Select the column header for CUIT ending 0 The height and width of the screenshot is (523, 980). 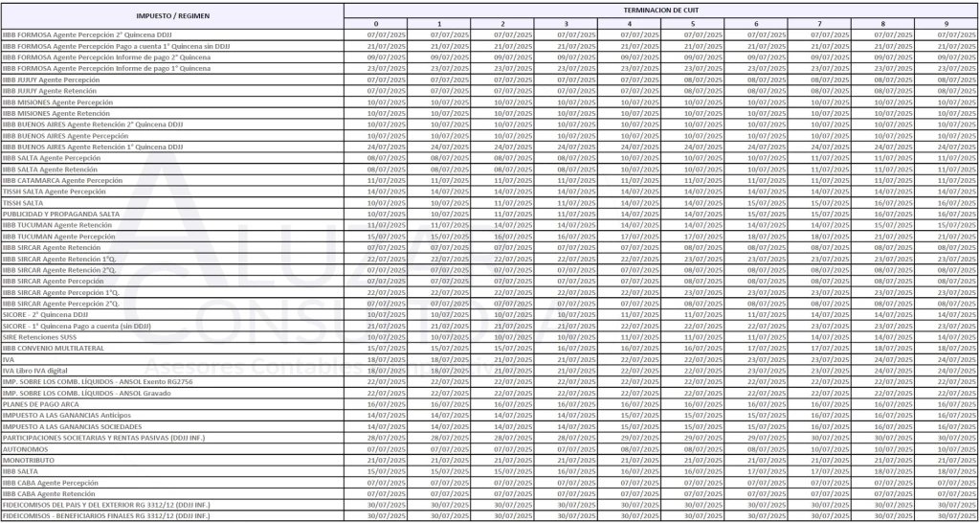coord(375,24)
